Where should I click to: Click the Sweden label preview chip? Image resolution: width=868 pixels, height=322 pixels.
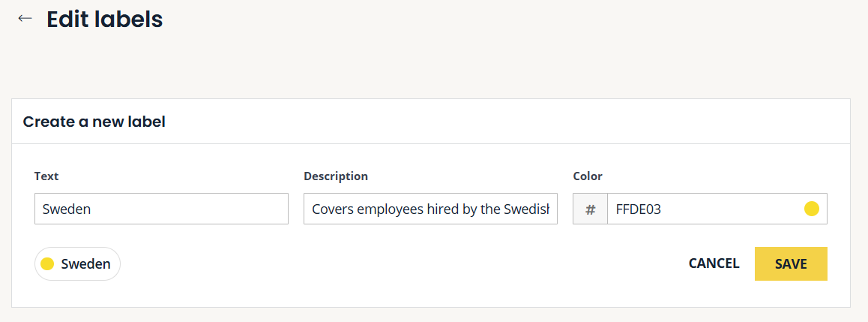tap(77, 264)
